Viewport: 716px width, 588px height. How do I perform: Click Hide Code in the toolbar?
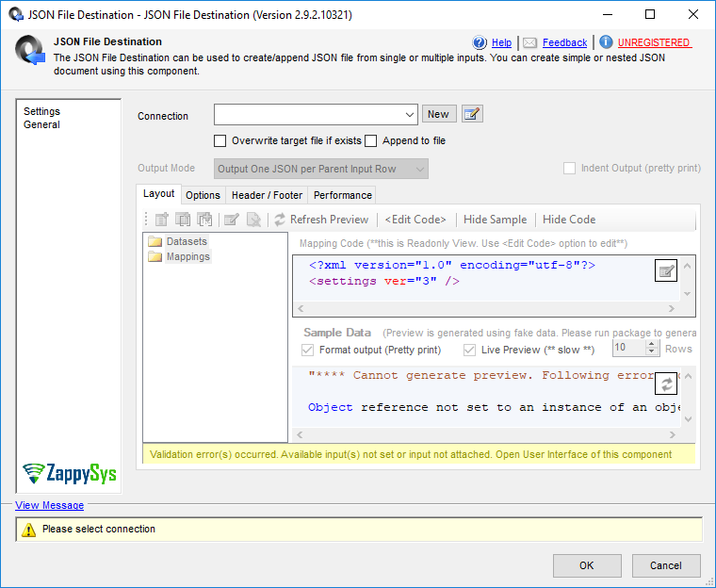[569, 220]
